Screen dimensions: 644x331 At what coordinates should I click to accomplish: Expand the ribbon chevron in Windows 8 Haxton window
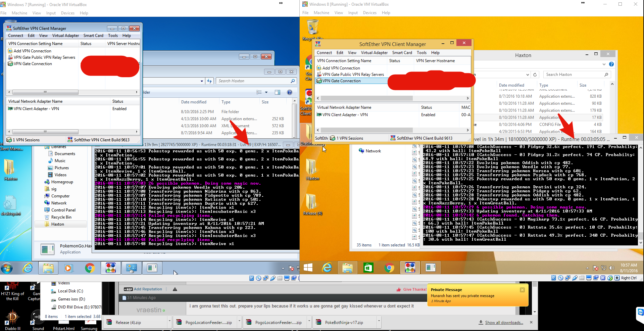tap(604, 64)
